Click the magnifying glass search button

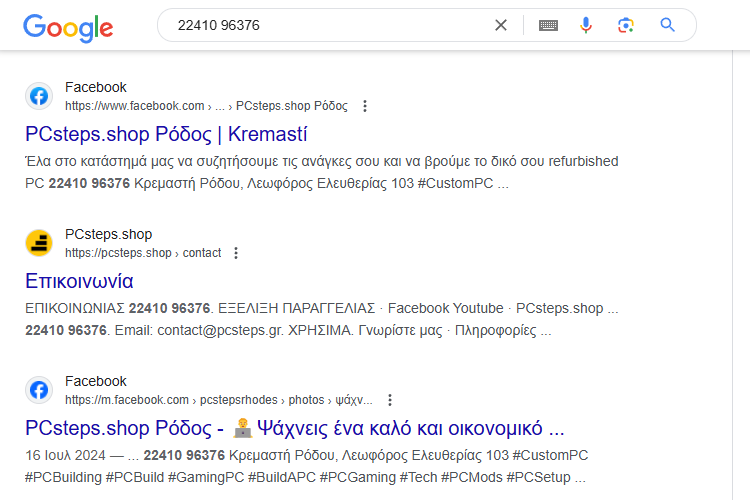[667, 25]
